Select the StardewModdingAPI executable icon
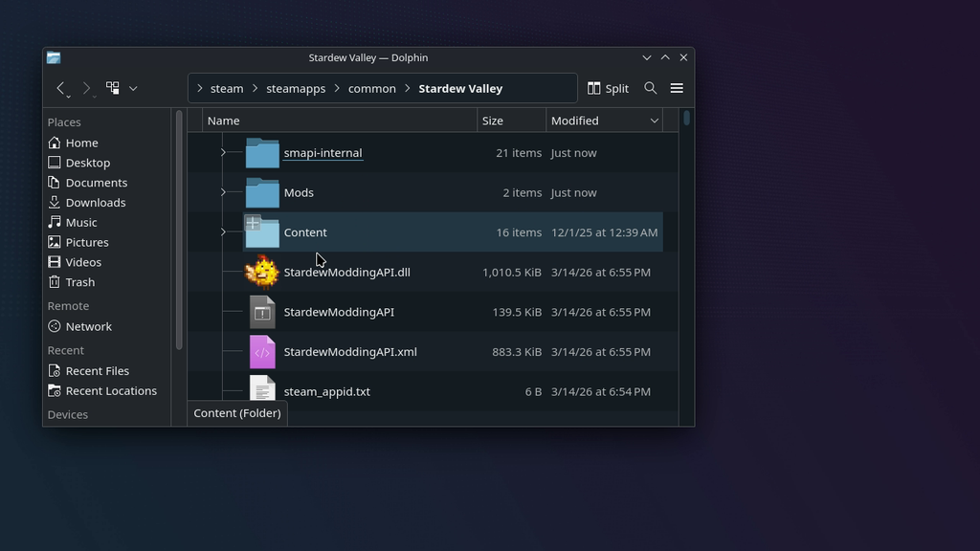980x551 pixels. [262, 313]
